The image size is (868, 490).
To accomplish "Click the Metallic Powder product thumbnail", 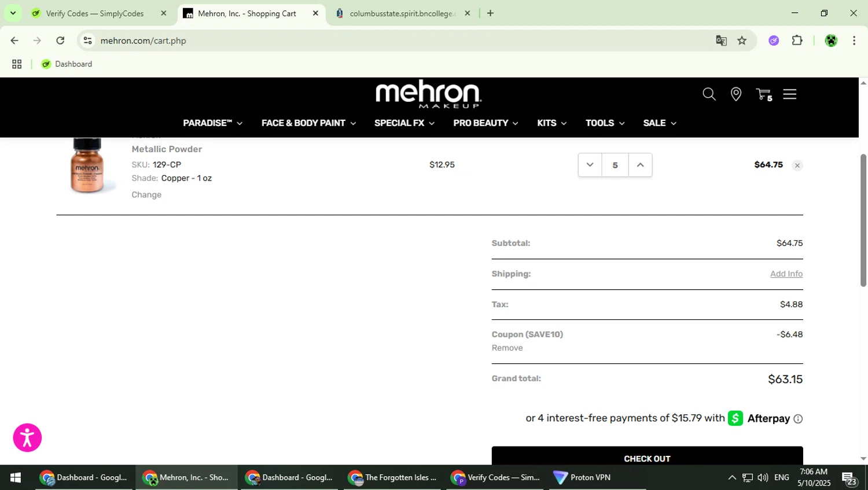I will [87, 166].
